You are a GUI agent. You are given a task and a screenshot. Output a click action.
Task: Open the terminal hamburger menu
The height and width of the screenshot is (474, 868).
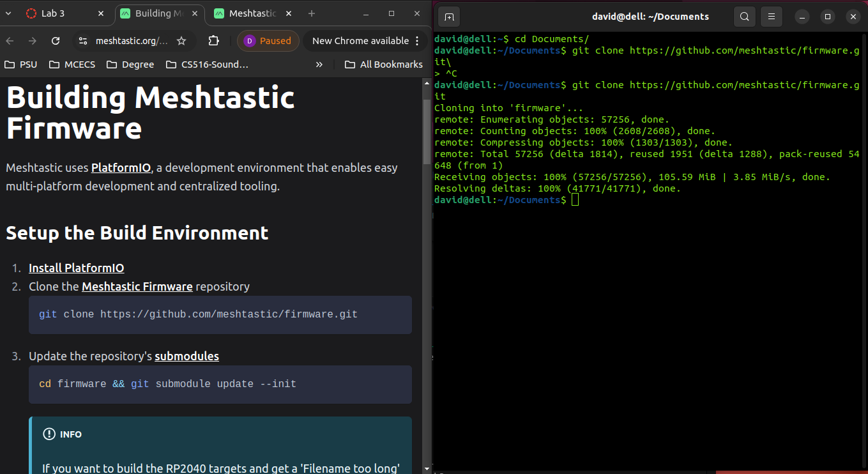[772, 17]
